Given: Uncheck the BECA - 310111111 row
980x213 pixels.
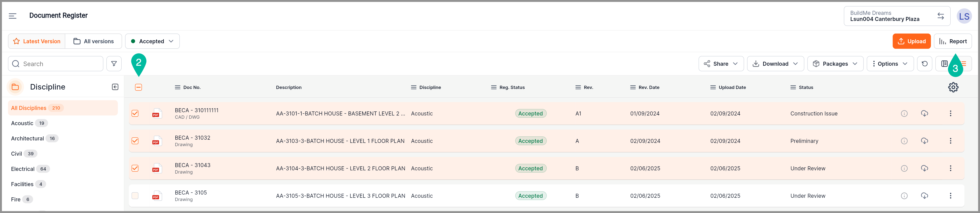Looking at the screenshot, I should 135,113.
